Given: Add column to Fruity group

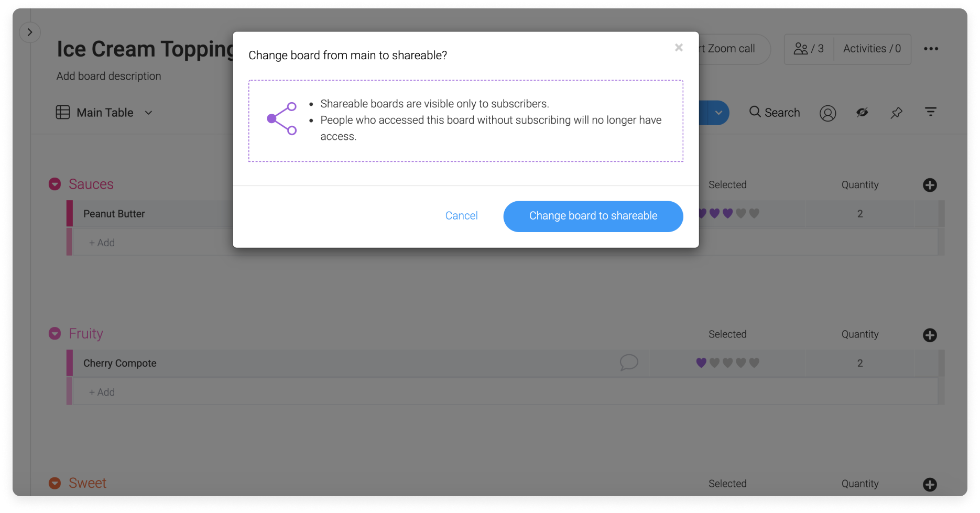Looking at the screenshot, I should [930, 335].
